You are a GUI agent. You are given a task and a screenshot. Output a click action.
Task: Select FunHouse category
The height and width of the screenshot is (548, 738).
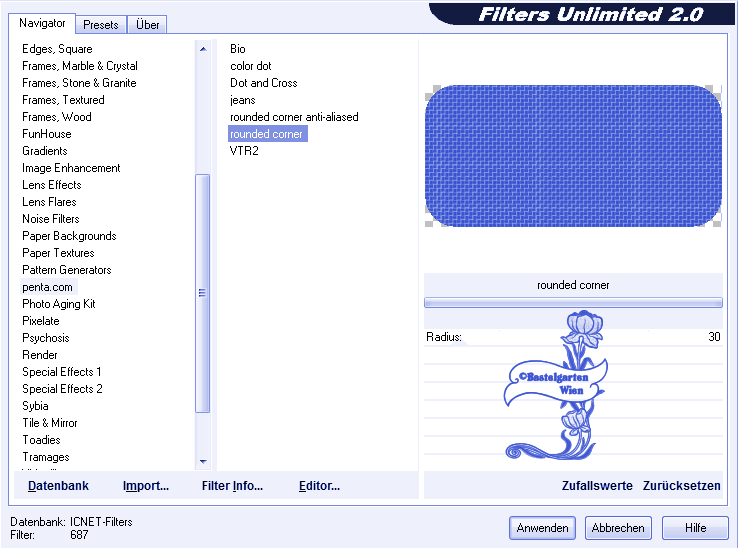[x=47, y=134]
